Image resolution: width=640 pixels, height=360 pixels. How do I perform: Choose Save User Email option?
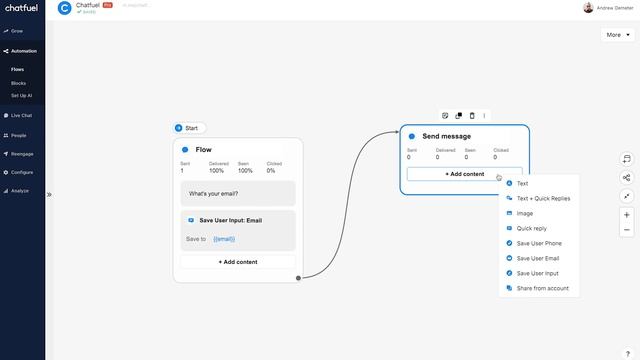tap(539, 258)
